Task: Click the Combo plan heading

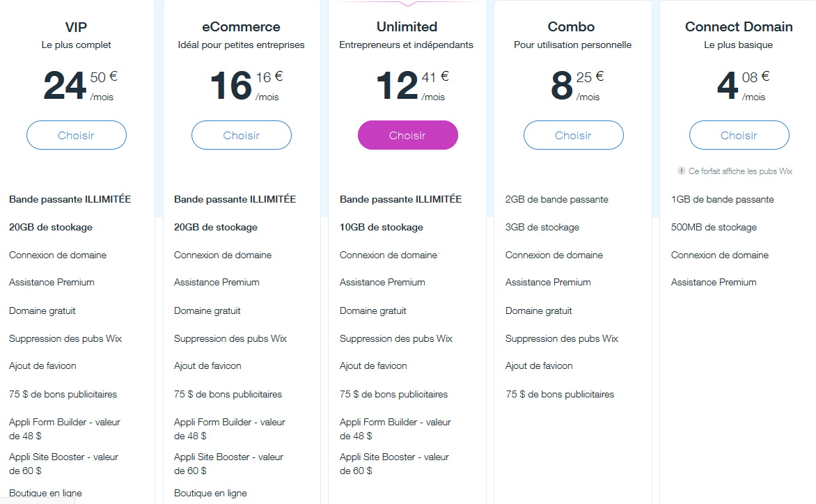Action: pos(571,26)
